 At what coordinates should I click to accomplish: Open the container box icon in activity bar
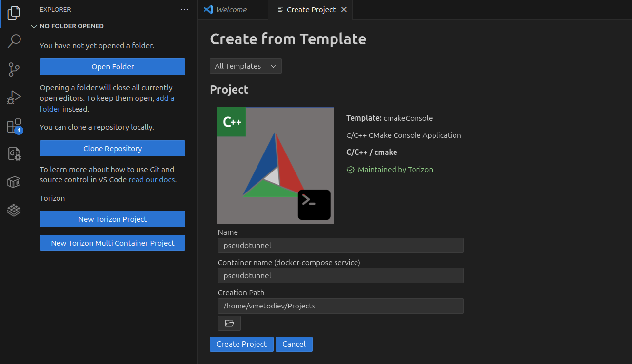coord(14,182)
